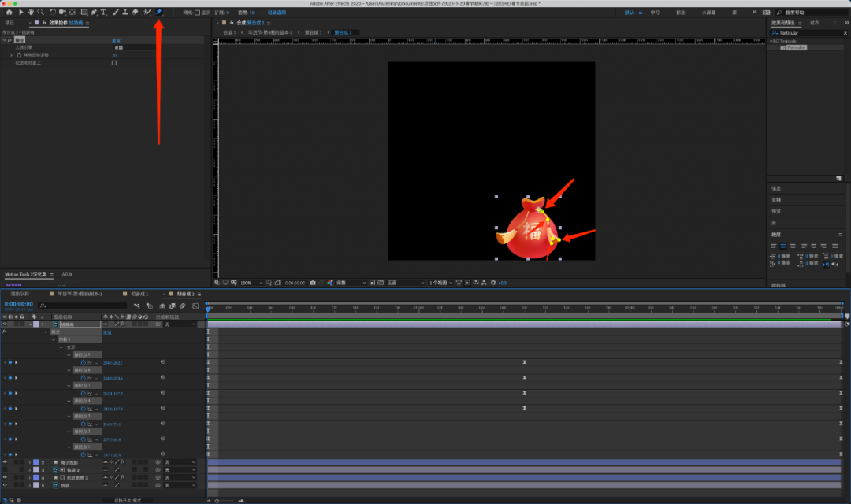
Task: Toggle the 在透明背景上 checkbox
Action: (x=114, y=63)
